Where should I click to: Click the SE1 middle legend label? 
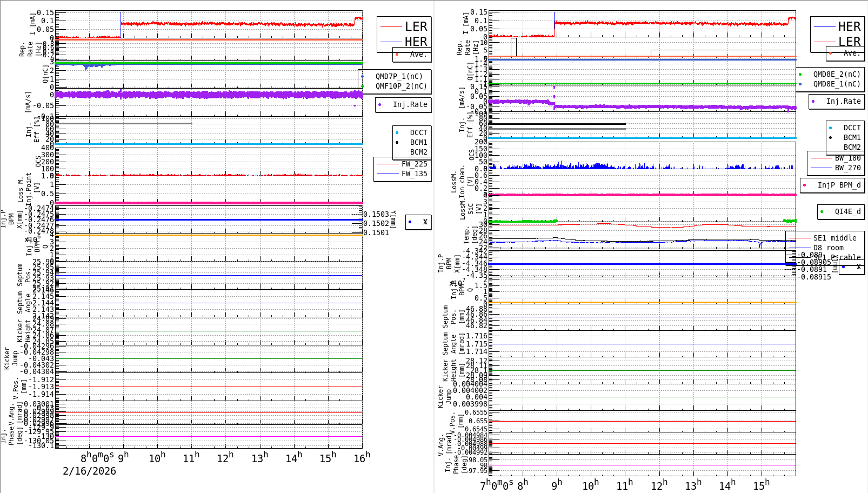(x=834, y=238)
